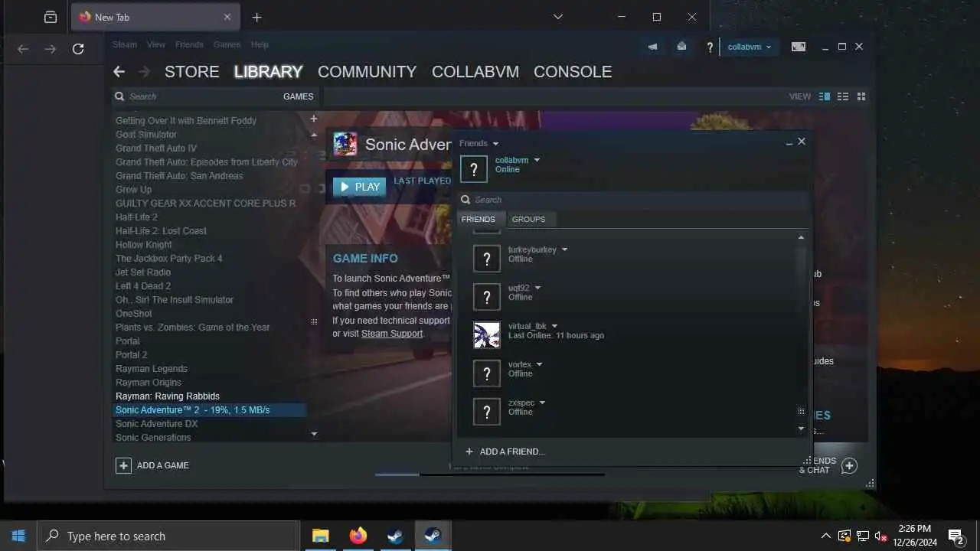Screen dimensions: 980x551
Task: Open turkeyburkey's friend options arrow
Action: point(565,249)
